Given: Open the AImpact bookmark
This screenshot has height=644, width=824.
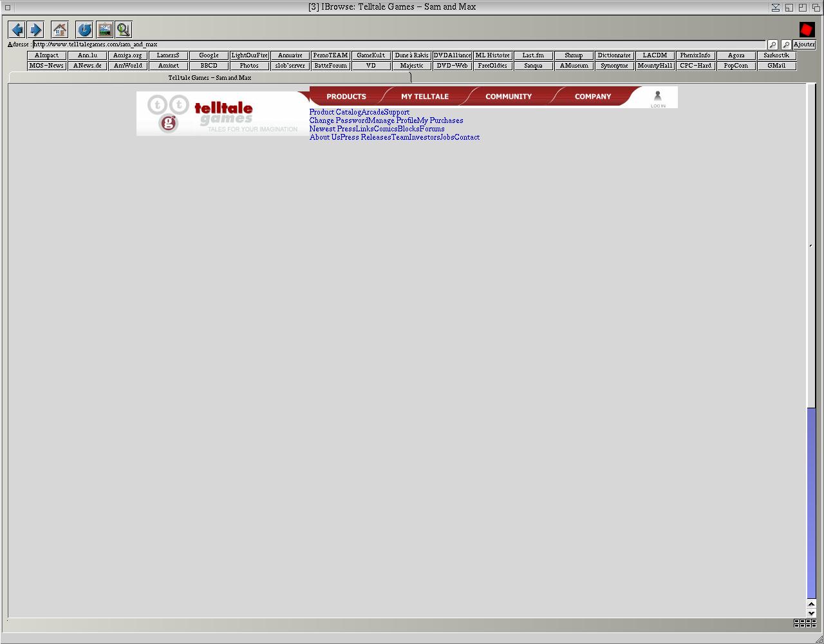Looking at the screenshot, I should click(46, 55).
